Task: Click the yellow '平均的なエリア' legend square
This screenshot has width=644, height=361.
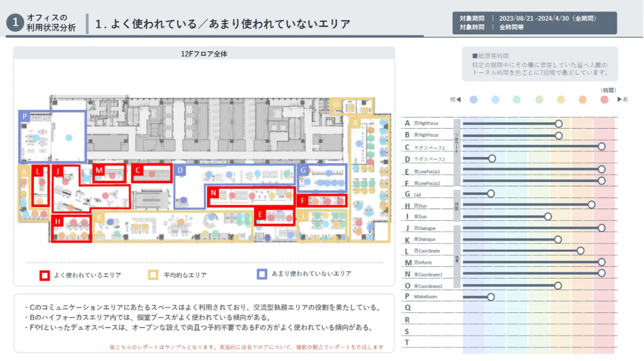Action: pos(153,275)
